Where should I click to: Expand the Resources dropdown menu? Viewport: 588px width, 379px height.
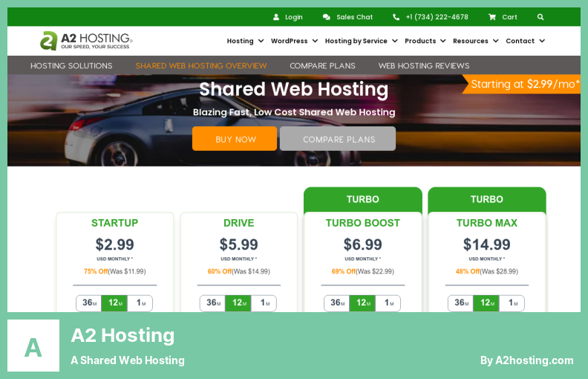point(475,41)
